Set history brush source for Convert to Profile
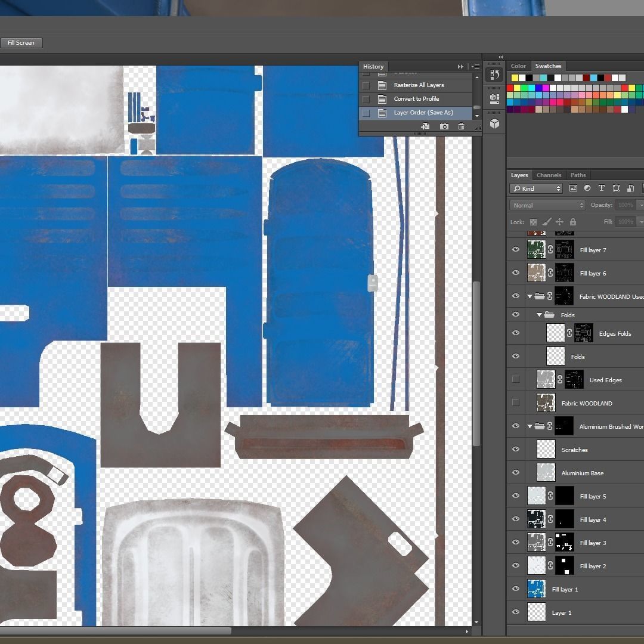644x644 pixels. pos(366,99)
